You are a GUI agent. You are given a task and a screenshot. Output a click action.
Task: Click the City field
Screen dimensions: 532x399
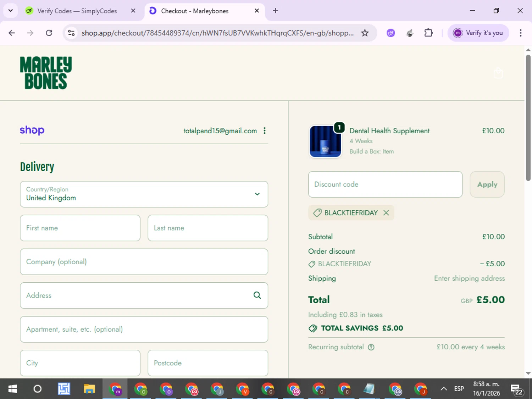tap(80, 363)
